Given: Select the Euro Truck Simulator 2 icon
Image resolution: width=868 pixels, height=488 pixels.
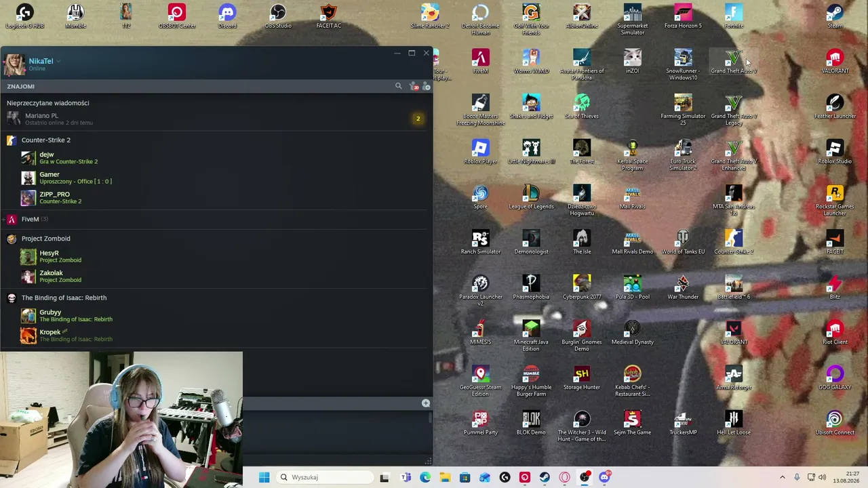Looking at the screenshot, I should [x=683, y=156].
